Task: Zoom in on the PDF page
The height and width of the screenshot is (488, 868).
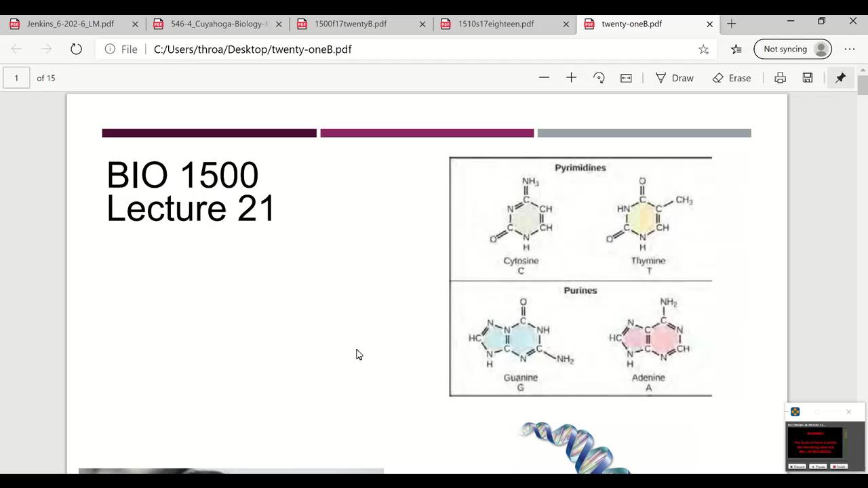Action: pos(571,78)
